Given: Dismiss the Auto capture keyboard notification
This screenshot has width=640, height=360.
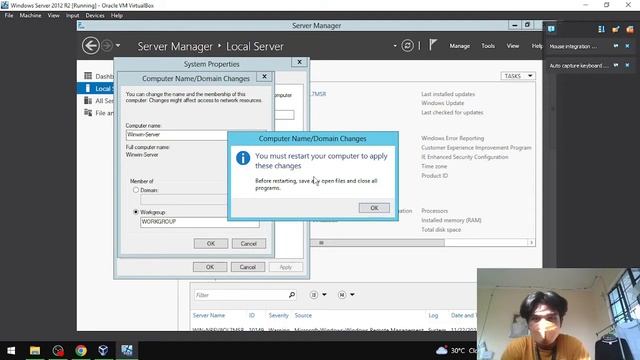Looking at the screenshot, I should click(627, 65).
